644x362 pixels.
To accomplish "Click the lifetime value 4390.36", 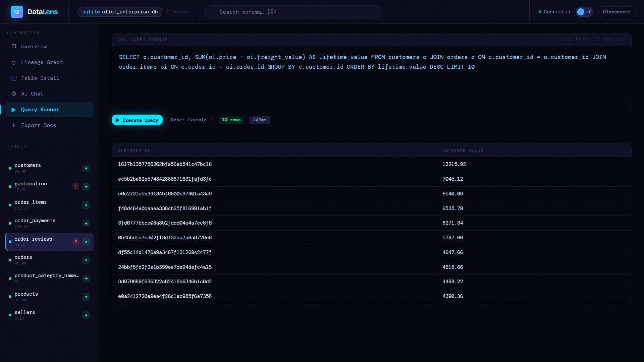I will (452, 296).
